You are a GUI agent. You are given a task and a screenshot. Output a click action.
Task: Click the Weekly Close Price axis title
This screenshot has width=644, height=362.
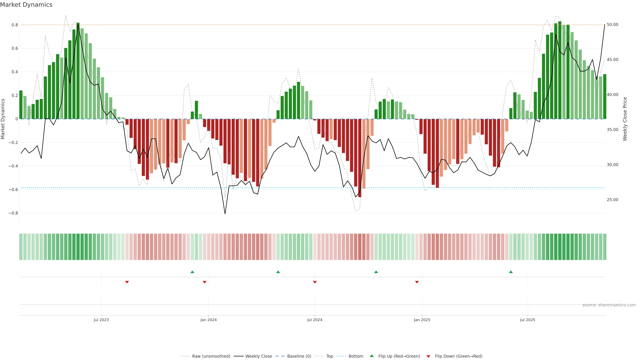(625, 119)
